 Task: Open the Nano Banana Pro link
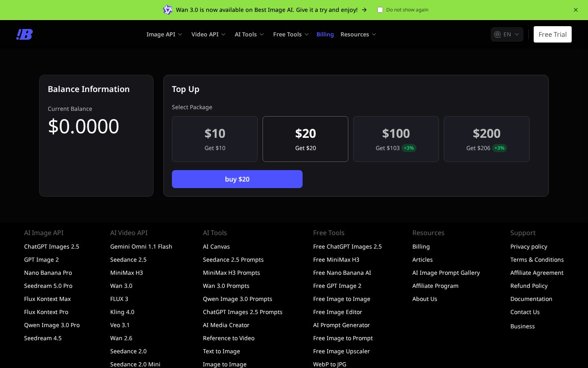tap(48, 273)
